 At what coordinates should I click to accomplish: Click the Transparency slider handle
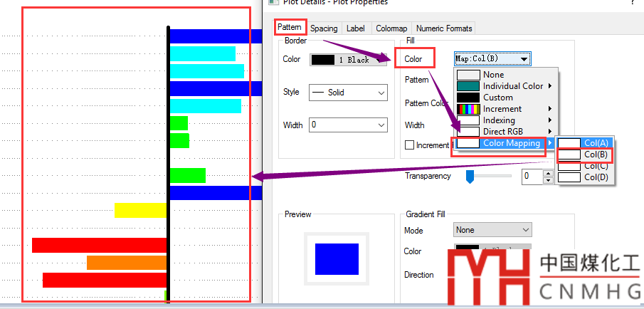(x=470, y=176)
